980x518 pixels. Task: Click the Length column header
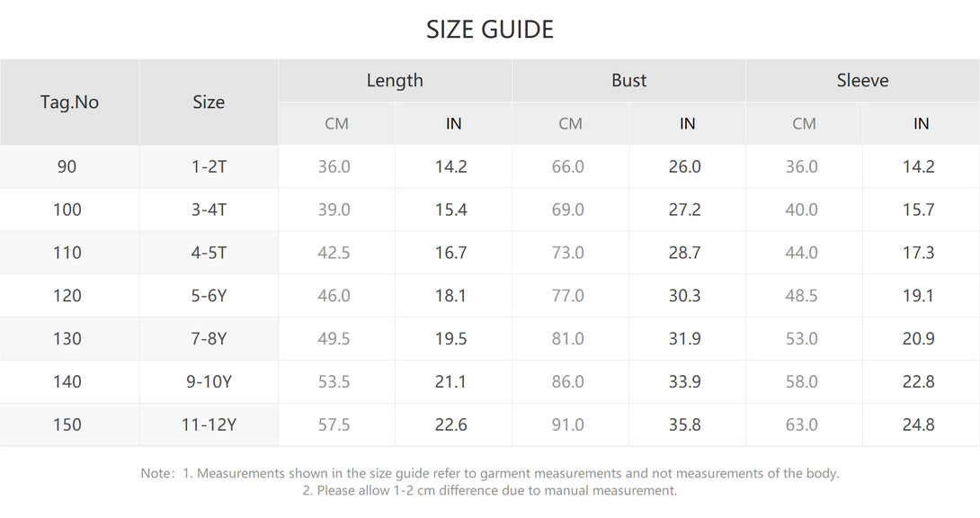[x=395, y=80]
